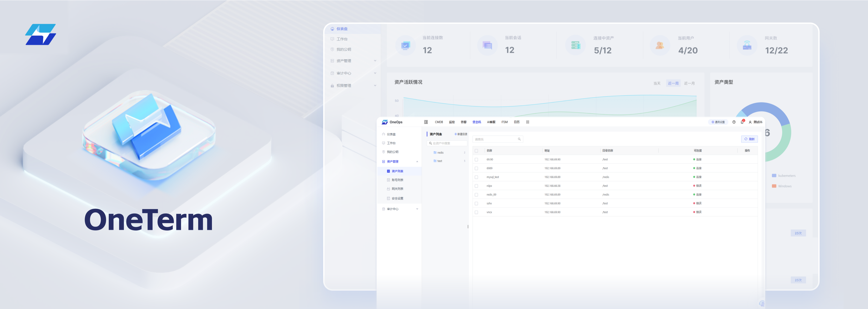
Task: Click the search magnifier in 请查找 field
Action: pyautogui.click(x=519, y=139)
